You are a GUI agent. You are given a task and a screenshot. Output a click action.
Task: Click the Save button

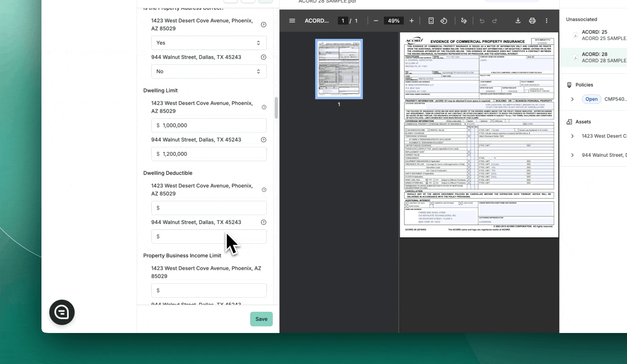[x=261, y=319]
